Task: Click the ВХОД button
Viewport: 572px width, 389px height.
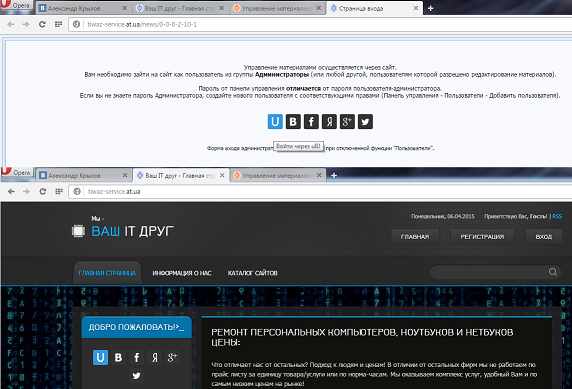Action: pyautogui.click(x=544, y=237)
